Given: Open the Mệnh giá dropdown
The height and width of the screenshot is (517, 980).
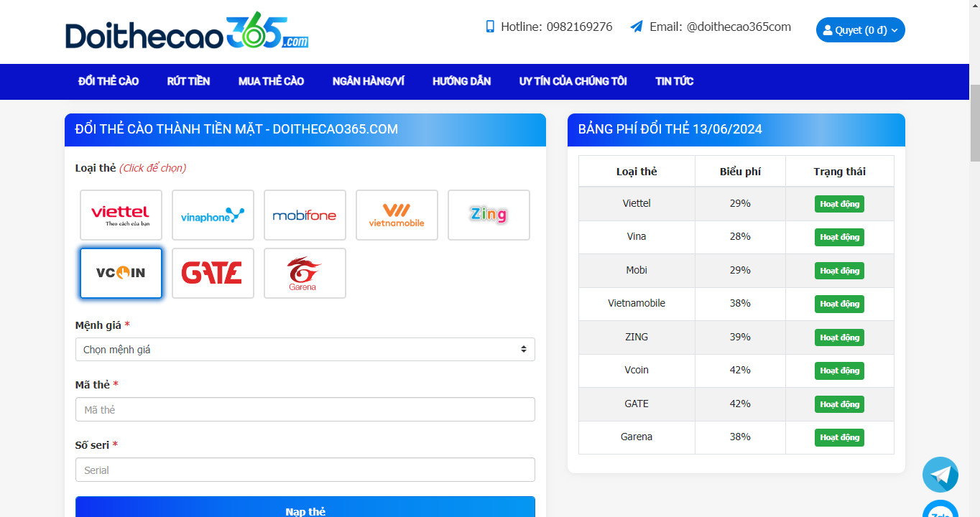Looking at the screenshot, I should [x=305, y=350].
